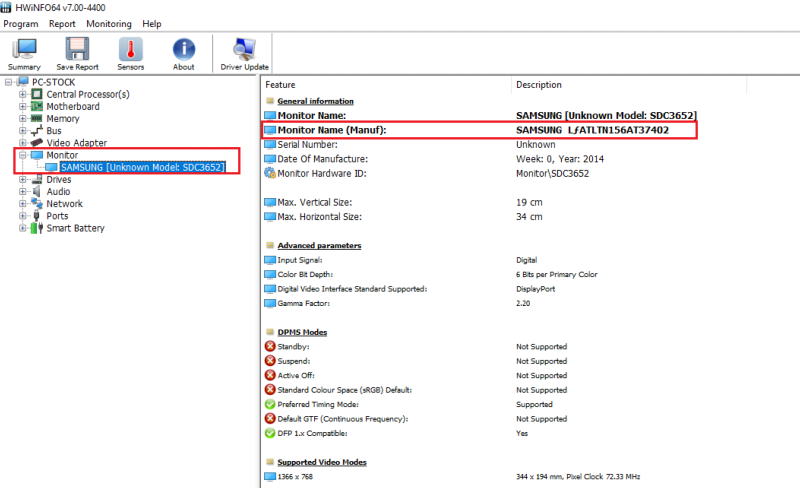Open the Program menu
Image resolution: width=800 pixels, height=488 pixels.
tap(21, 23)
